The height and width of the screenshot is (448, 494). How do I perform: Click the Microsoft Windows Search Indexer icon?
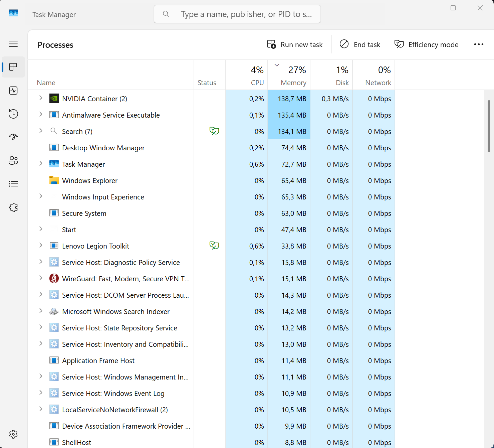pyautogui.click(x=54, y=311)
